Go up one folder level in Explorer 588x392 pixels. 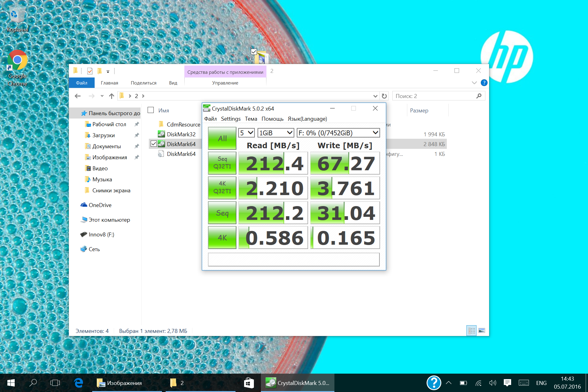tap(111, 96)
